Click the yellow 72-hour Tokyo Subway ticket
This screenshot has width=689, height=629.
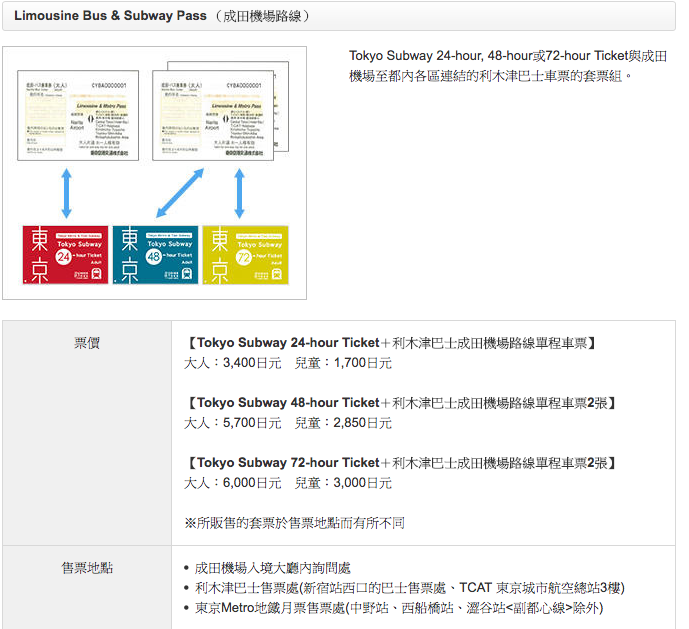tap(244, 255)
